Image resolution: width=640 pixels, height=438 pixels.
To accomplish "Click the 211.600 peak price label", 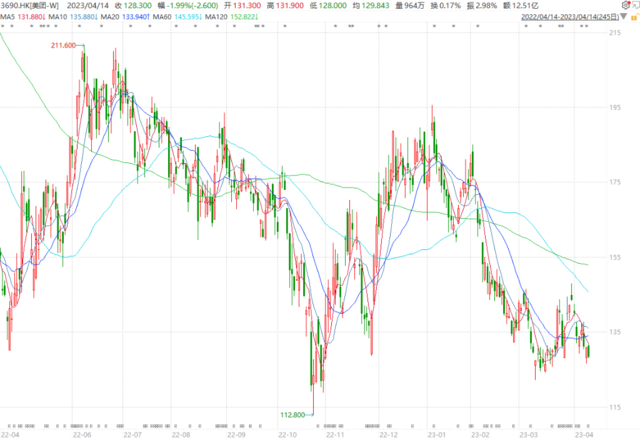I will 63,45.
